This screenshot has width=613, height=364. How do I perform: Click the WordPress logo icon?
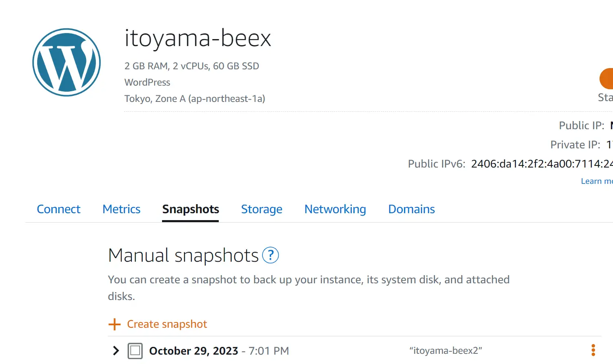coord(67,62)
